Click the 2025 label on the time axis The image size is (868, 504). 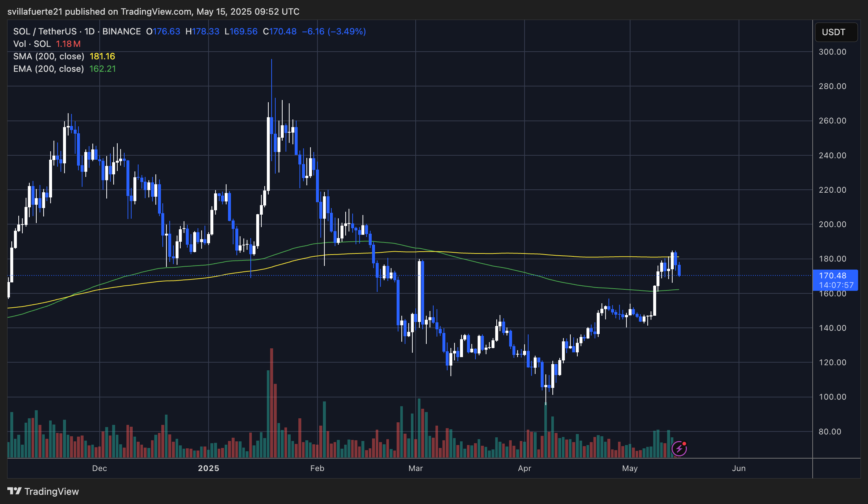pyautogui.click(x=209, y=468)
